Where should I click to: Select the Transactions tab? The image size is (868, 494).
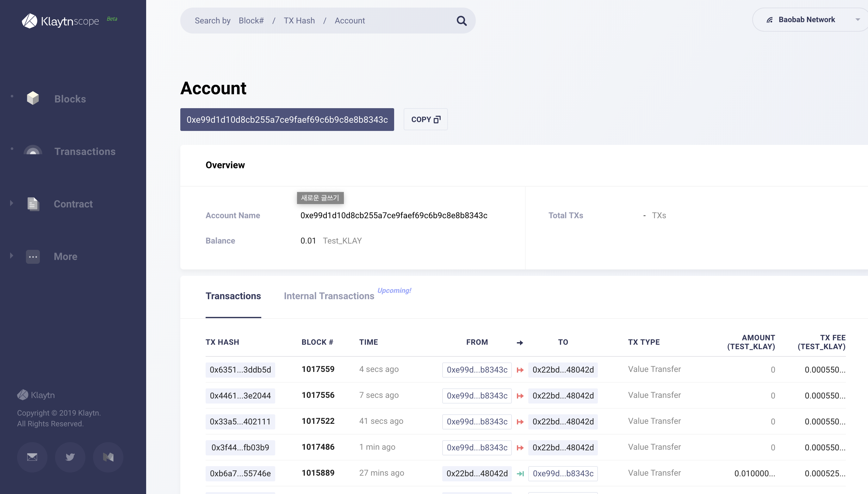point(233,296)
